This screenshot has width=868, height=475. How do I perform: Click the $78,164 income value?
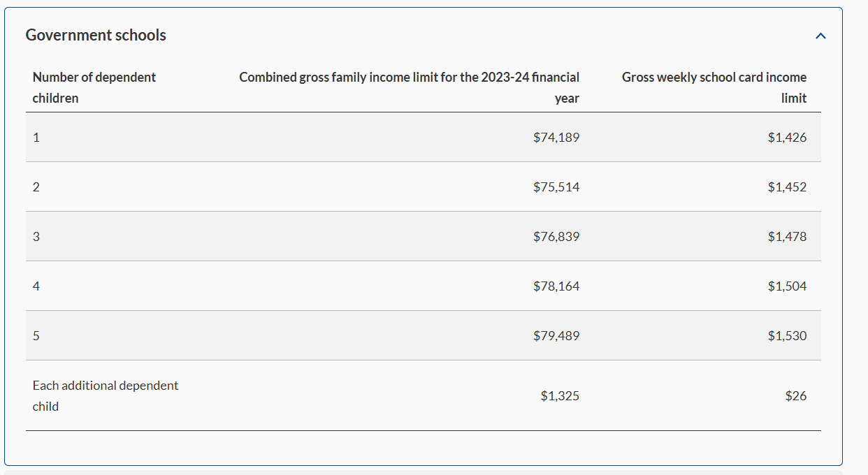(x=556, y=286)
